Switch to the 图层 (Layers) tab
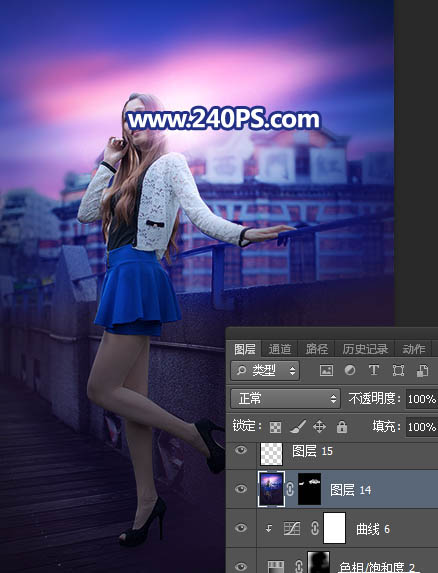438x573 pixels. point(244,349)
